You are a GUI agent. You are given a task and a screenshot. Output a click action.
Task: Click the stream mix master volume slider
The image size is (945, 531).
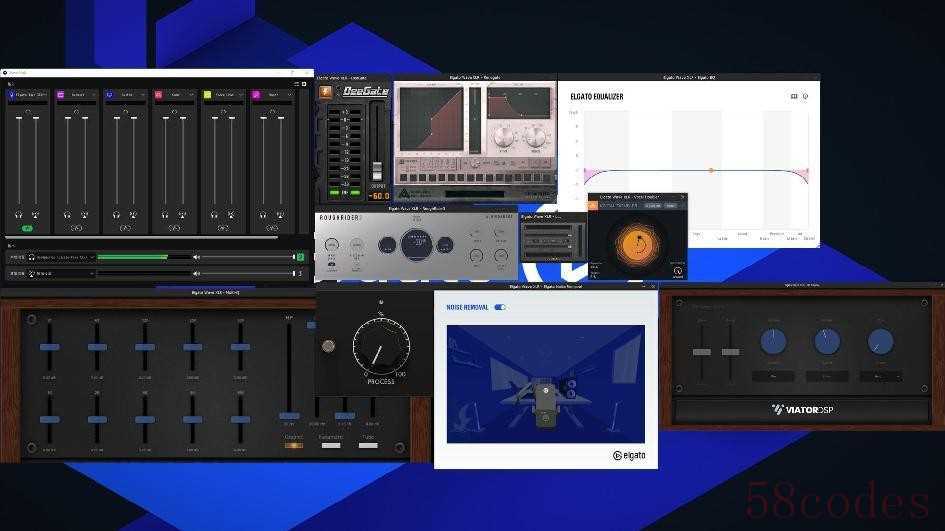248,274
